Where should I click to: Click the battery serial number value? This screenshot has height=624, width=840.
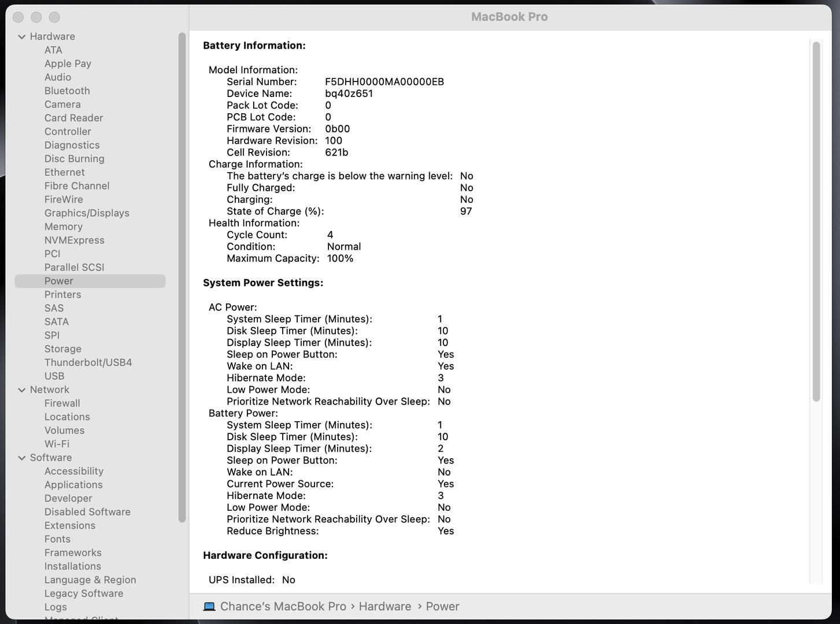384,82
